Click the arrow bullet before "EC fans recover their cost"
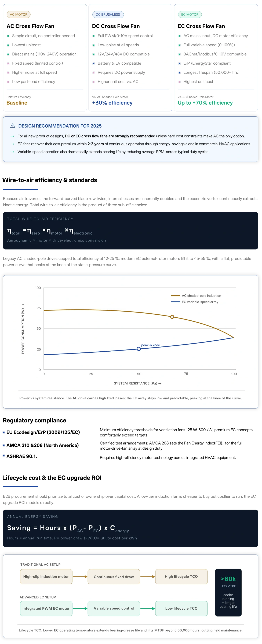 point(12,144)
